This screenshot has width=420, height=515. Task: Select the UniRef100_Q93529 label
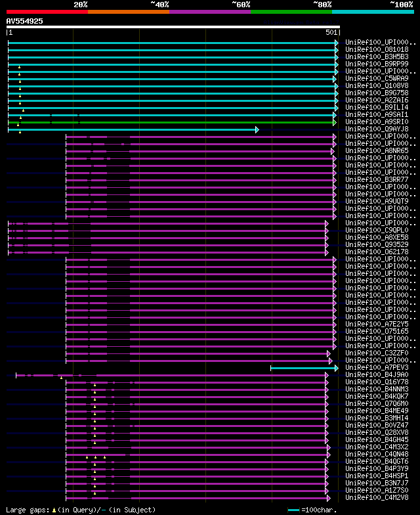[x=377, y=244]
